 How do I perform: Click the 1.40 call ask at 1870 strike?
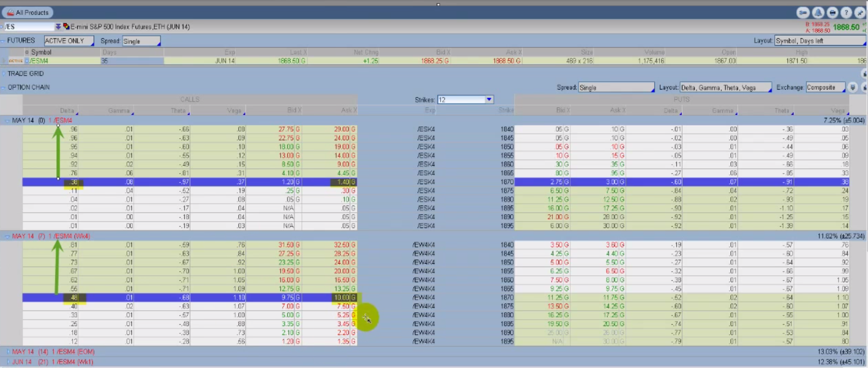tap(343, 182)
